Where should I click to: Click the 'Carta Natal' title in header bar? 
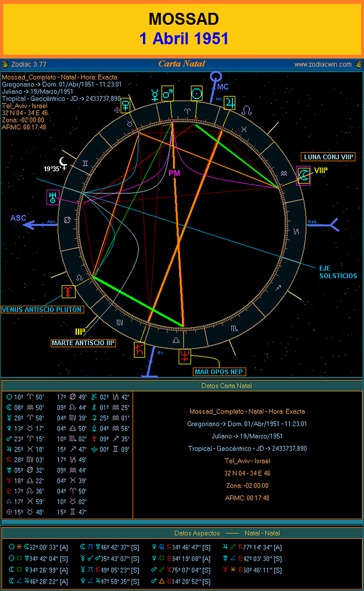(x=182, y=64)
